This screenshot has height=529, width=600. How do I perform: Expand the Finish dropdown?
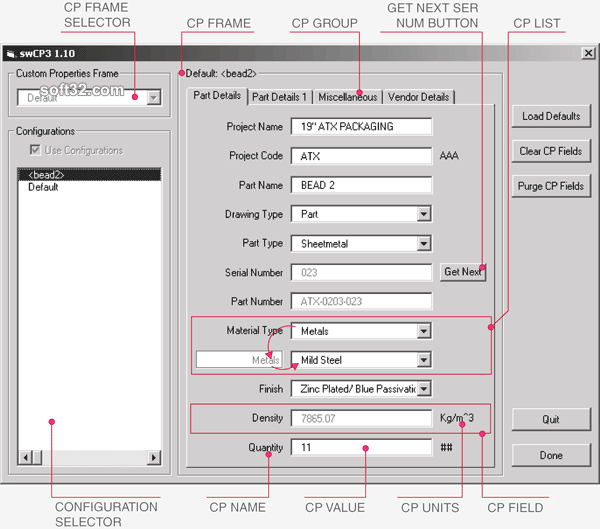(423, 389)
